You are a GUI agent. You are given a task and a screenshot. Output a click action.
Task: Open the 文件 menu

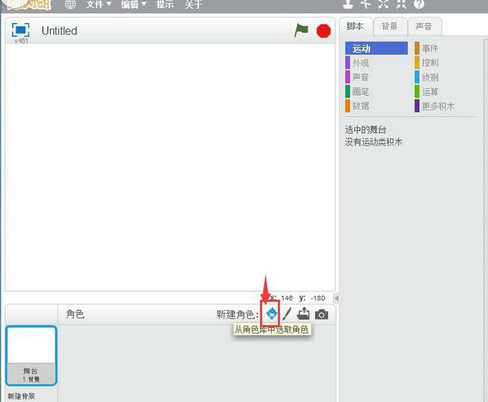[x=98, y=4]
